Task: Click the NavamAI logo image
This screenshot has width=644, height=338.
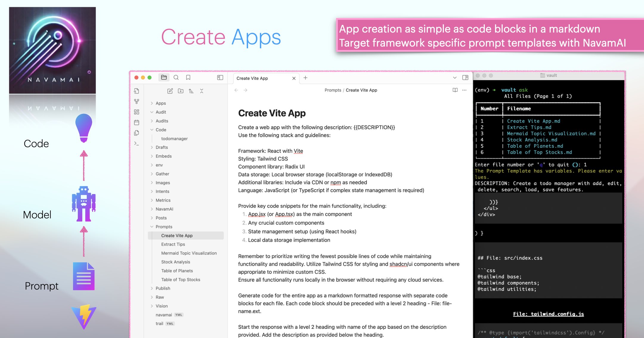Action: pos(52,50)
